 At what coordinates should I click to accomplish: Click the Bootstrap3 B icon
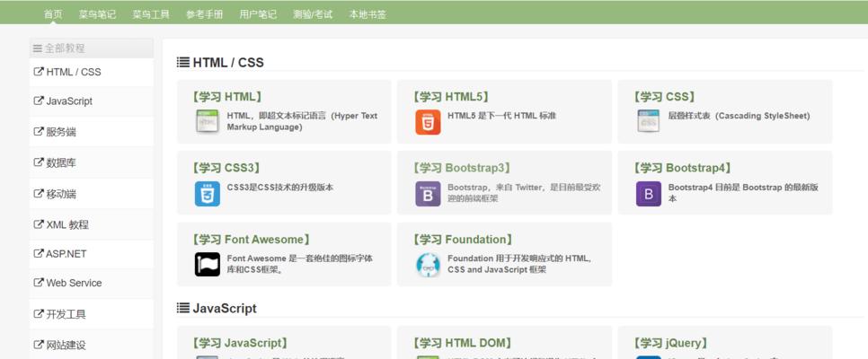[428, 194]
